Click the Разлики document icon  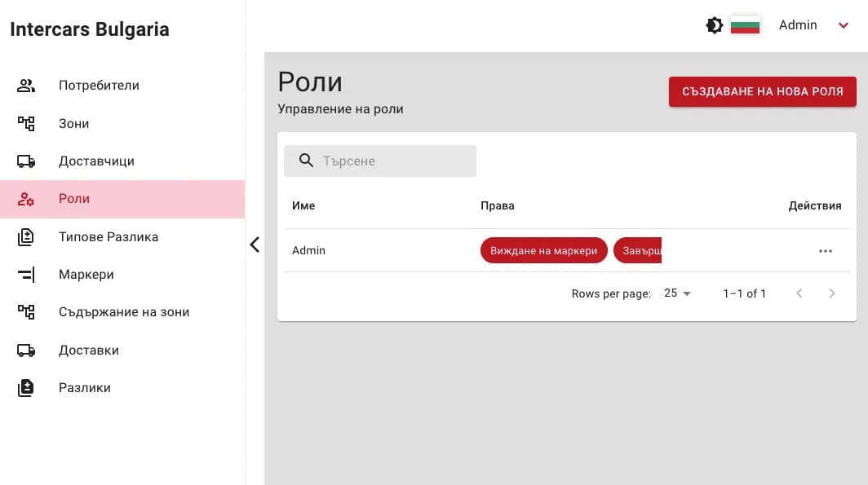pyautogui.click(x=26, y=388)
